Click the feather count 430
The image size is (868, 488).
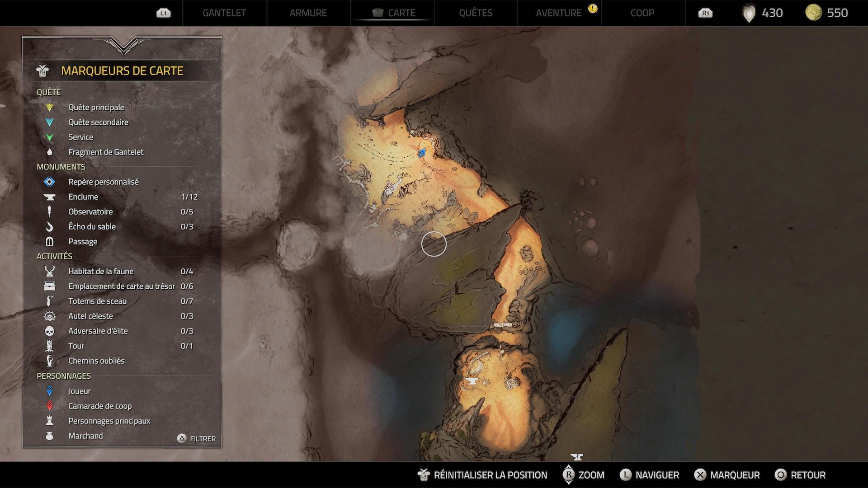coord(772,13)
